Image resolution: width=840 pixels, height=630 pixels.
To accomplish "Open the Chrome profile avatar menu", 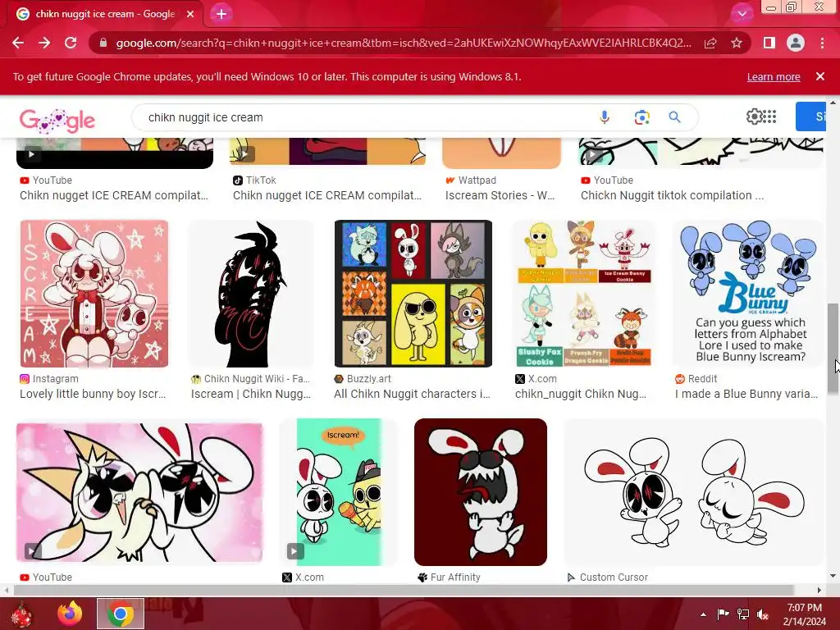I will (796, 43).
